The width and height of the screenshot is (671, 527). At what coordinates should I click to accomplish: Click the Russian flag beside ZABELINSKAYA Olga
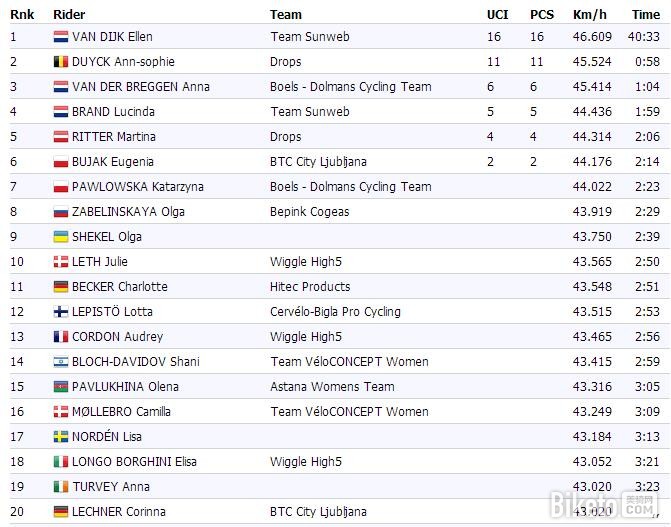(60, 212)
